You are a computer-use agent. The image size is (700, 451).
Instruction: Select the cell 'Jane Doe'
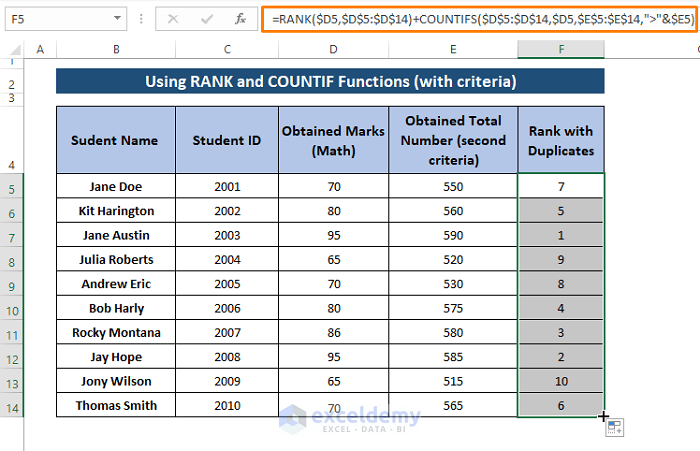pyautogui.click(x=116, y=186)
